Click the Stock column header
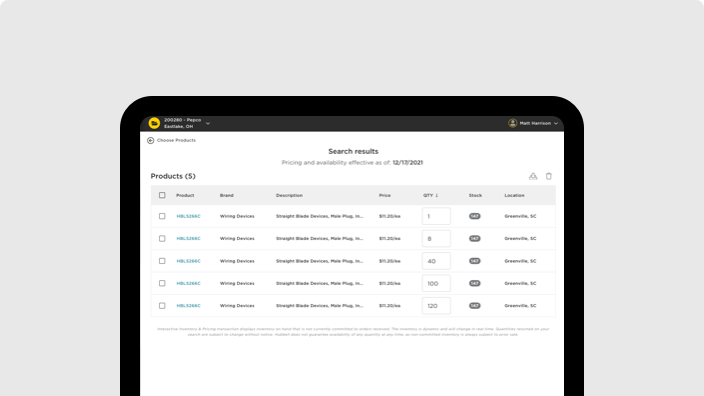This screenshot has width=704, height=396. 475,195
